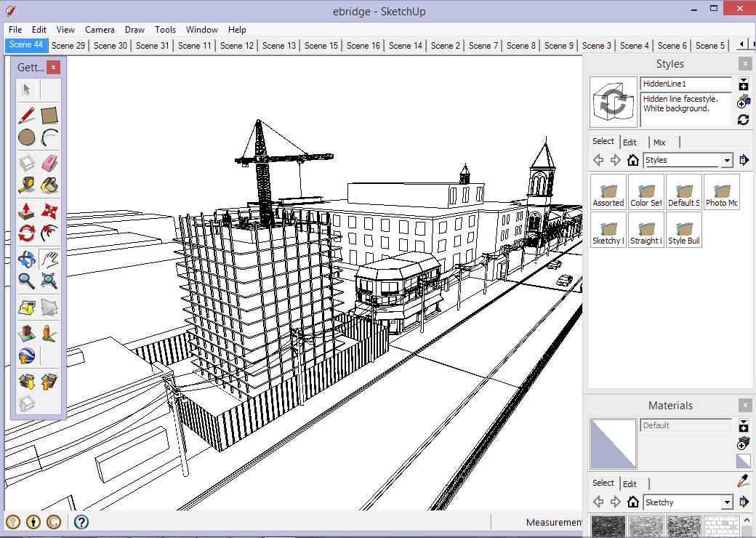Screen dimensions: 756x538
Task: Click the HiddenLine1 style name field
Action: click(685, 84)
